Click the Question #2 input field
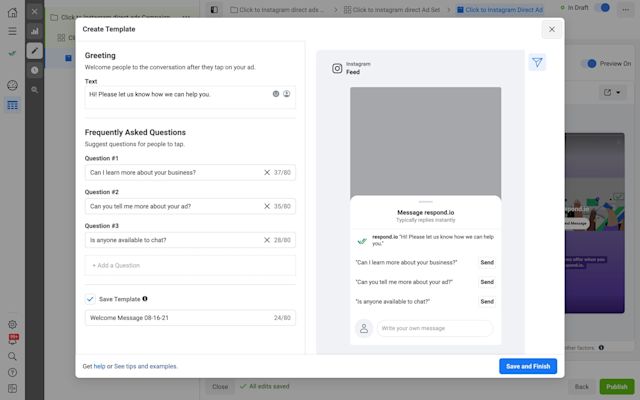The width and height of the screenshot is (640, 400). (x=190, y=207)
